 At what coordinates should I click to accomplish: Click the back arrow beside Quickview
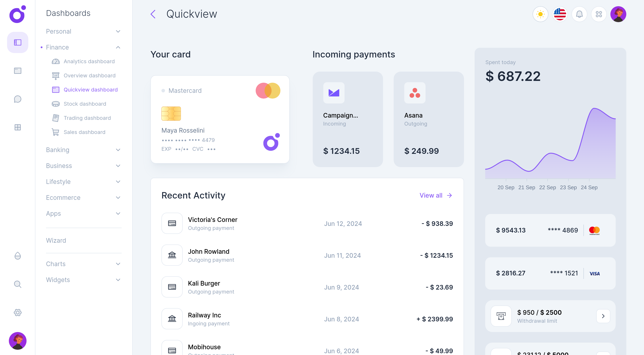153,14
